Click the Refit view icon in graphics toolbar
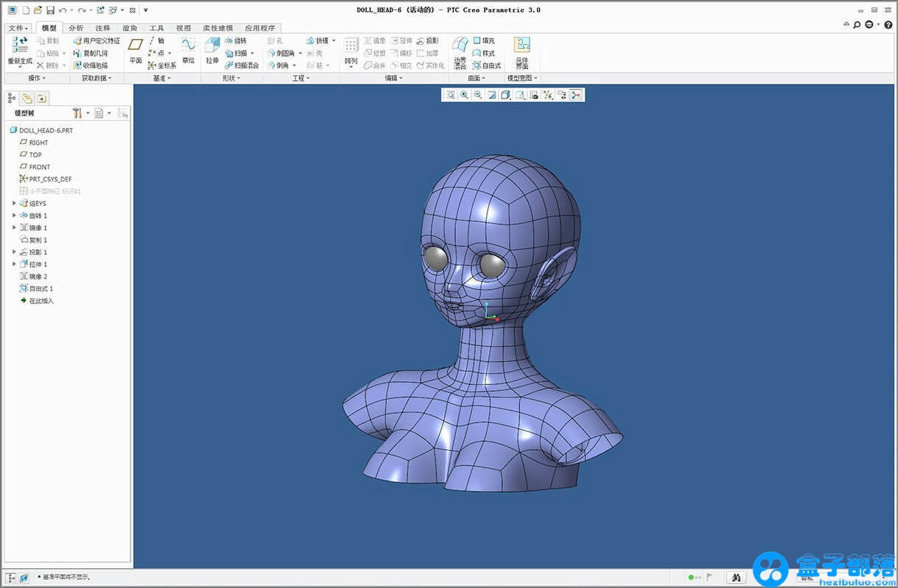 pyautogui.click(x=450, y=95)
